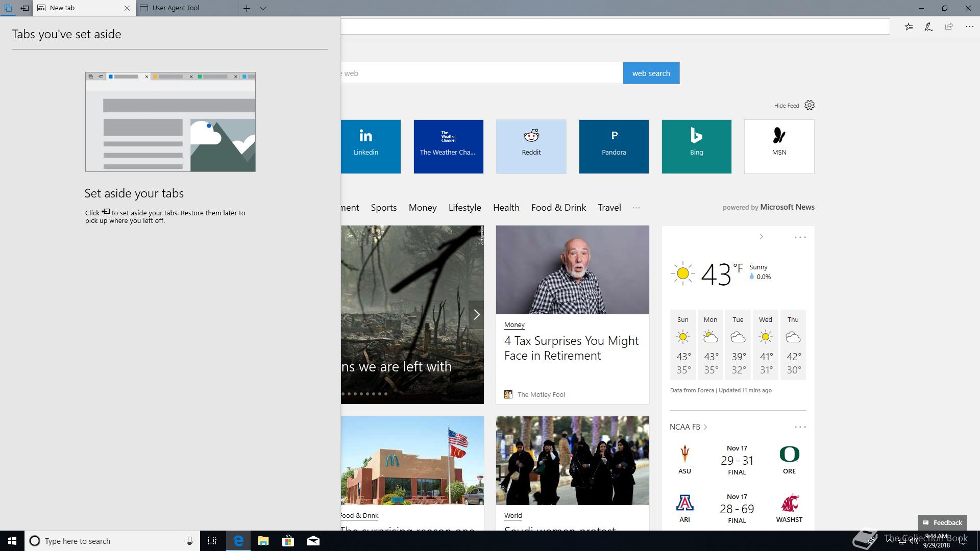The width and height of the screenshot is (980, 551).
Task: Open the Favorites hub star icon
Action: (909, 27)
